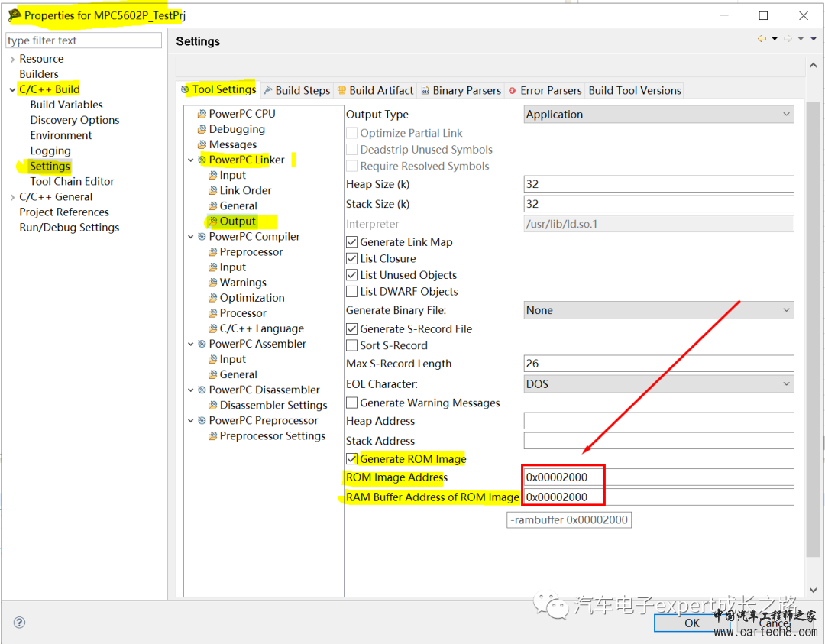Open the Binary Parsers tab
825x644 pixels.
[x=461, y=90]
